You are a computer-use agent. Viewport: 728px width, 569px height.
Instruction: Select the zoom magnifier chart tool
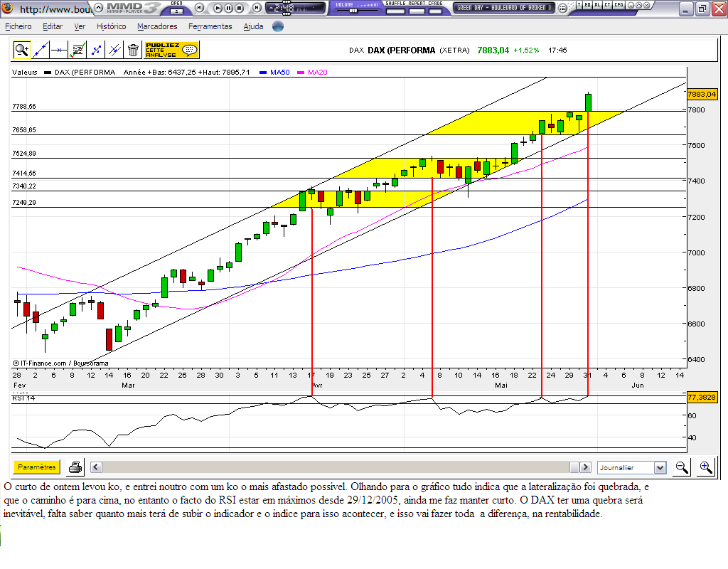22,50
